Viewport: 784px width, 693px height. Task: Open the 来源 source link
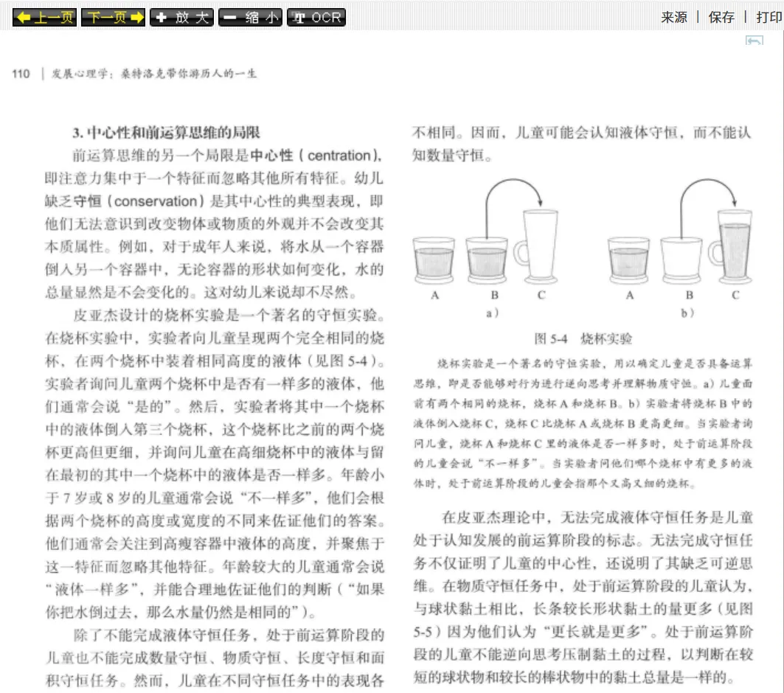click(674, 18)
